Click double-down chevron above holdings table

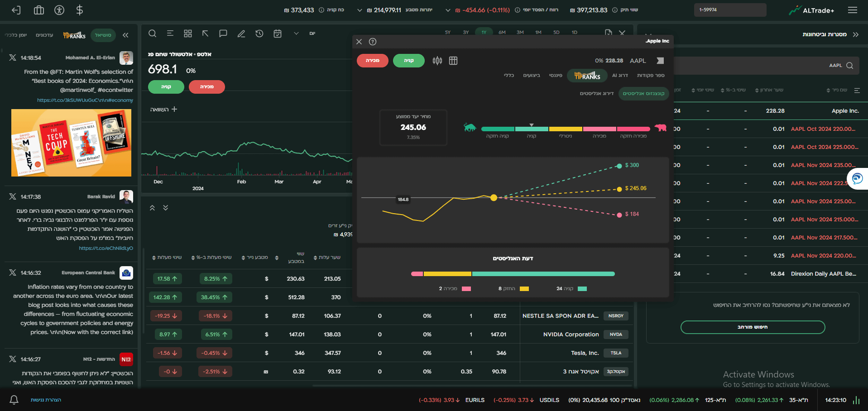166,208
